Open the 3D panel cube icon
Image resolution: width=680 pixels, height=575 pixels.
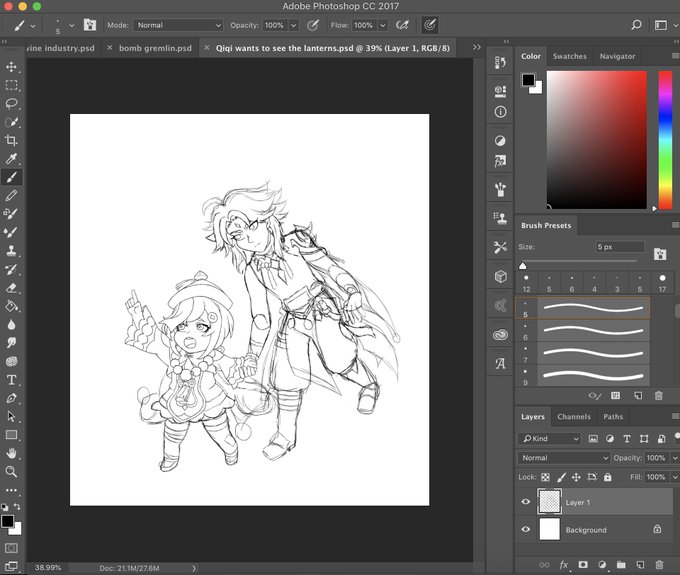pos(500,277)
